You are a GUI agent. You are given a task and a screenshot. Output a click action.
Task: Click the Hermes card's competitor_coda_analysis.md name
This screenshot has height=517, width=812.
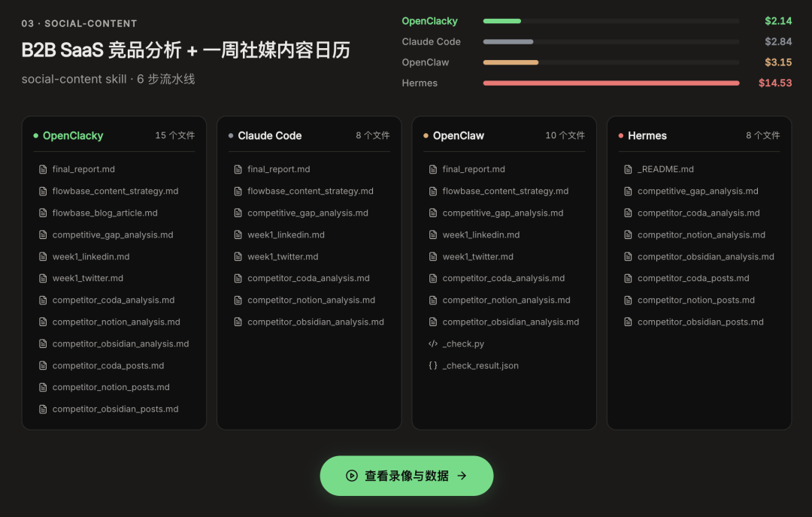click(698, 213)
